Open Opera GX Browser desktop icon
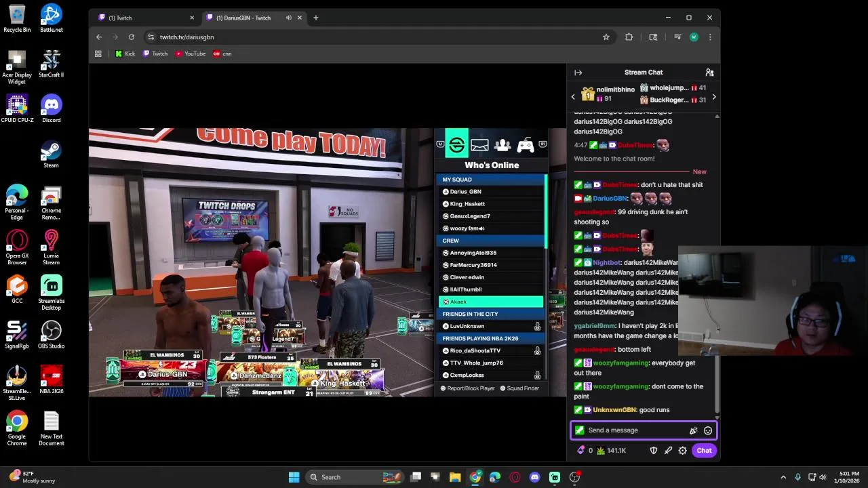868x488 pixels. pyautogui.click(x=17, y=247)
